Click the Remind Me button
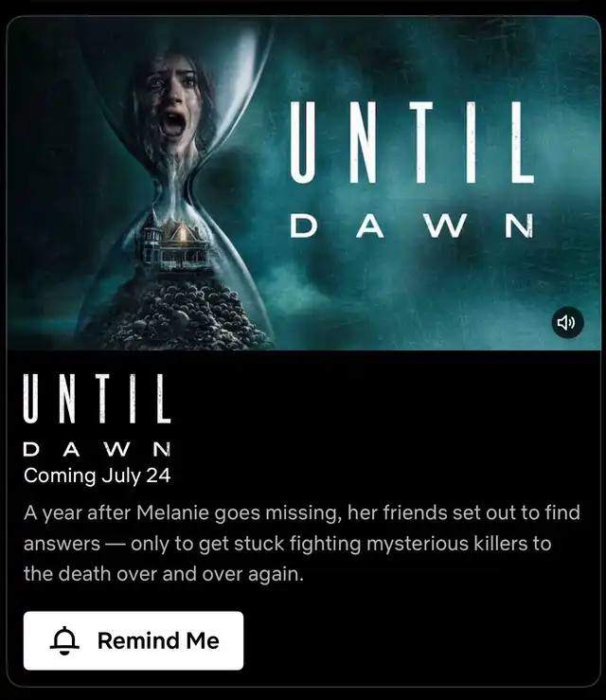Screen dimensions: 606x700 tap(134, 640)
